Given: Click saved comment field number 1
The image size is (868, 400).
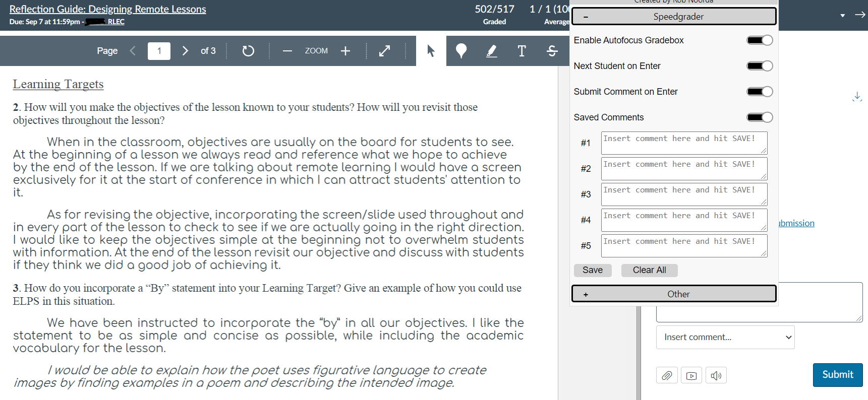Looking at the screenshot, I should pyautogui.click(x=684, y=143).
